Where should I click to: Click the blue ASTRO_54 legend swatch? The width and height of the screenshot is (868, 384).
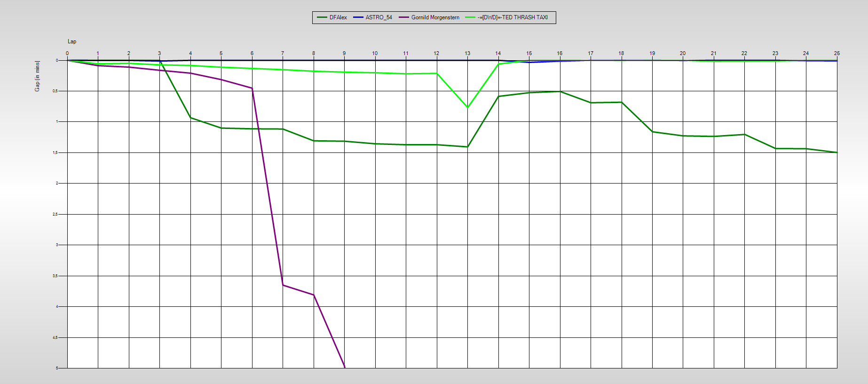[358, 17]
